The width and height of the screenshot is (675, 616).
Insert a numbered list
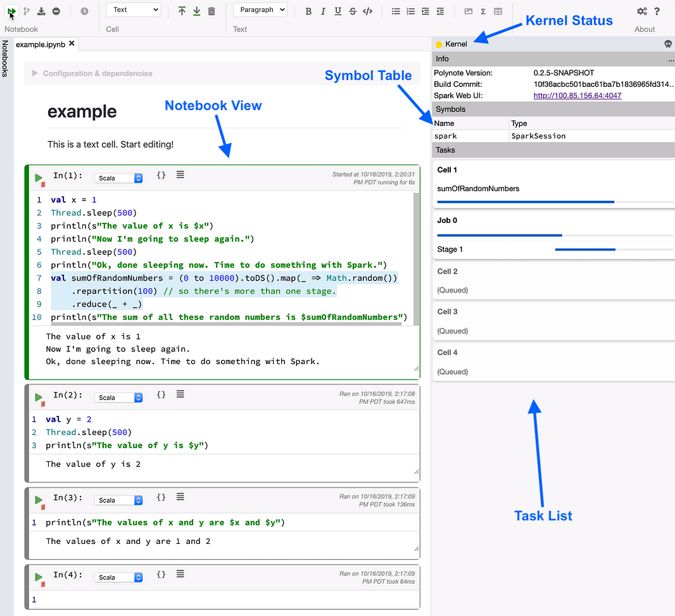coord(411,11)
